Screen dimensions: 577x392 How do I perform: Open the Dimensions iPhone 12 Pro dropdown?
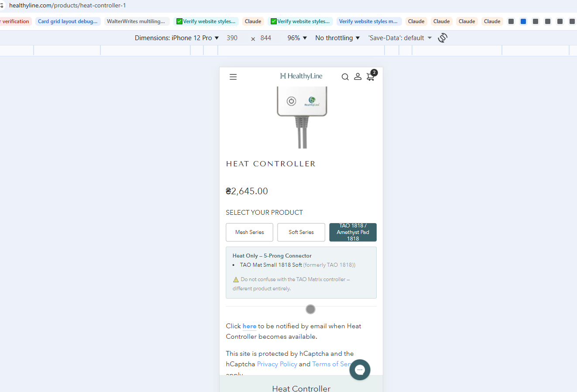coord(177,38)
